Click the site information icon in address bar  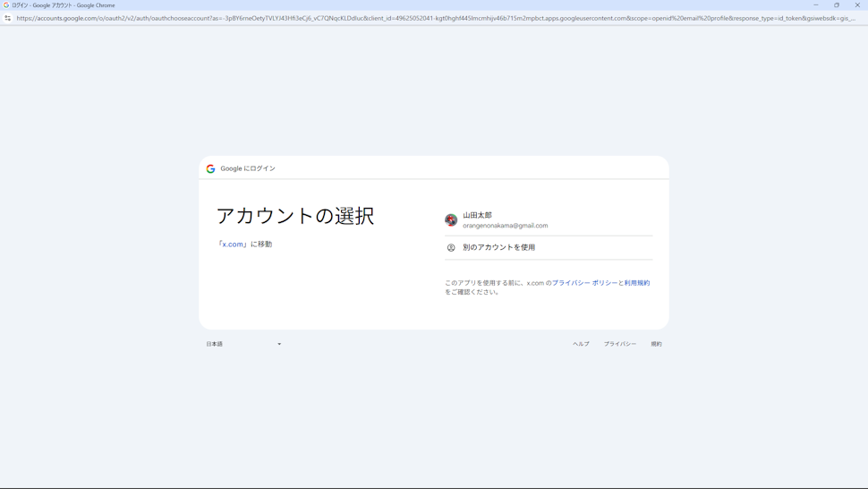coord(7,18)
